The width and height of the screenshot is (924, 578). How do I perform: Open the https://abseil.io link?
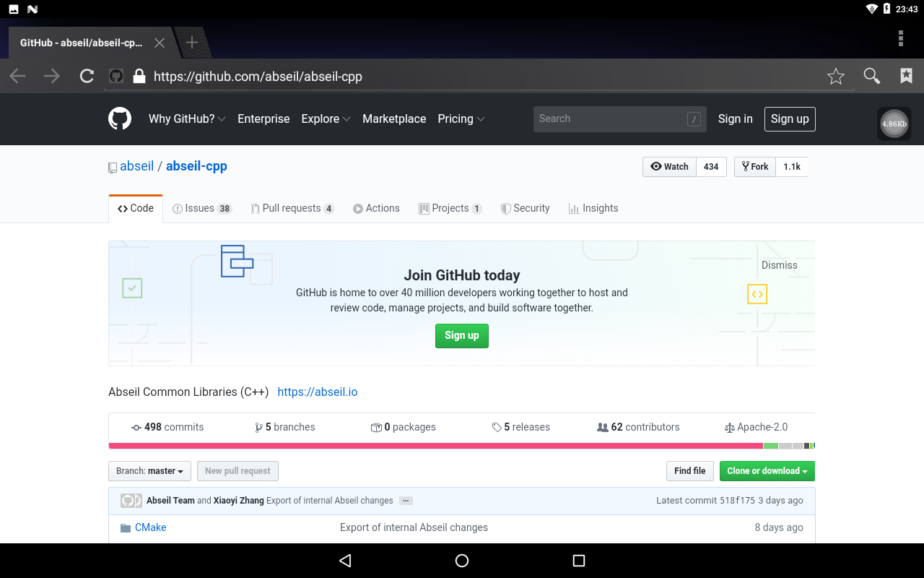(x=318, y=392)
